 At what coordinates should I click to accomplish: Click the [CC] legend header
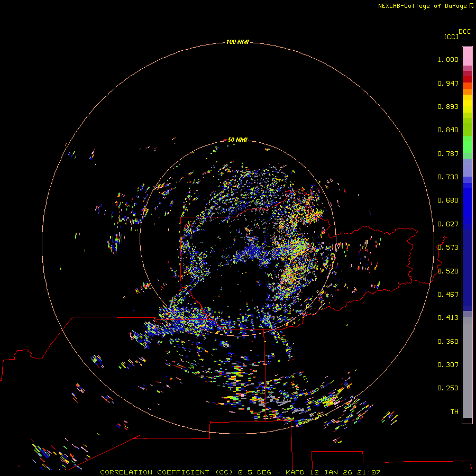(x=451, y=36)
